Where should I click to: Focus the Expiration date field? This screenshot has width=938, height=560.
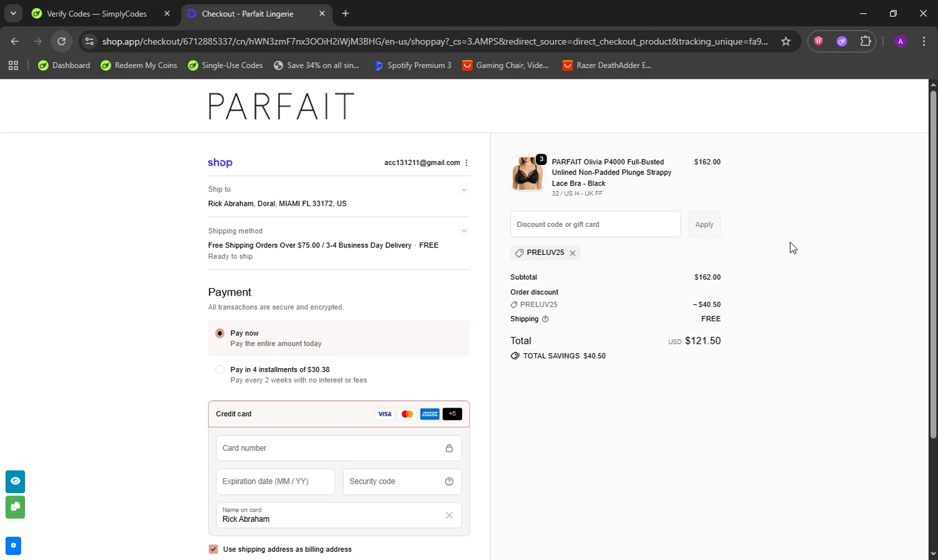pyautogui.click(x=275, y=481)
